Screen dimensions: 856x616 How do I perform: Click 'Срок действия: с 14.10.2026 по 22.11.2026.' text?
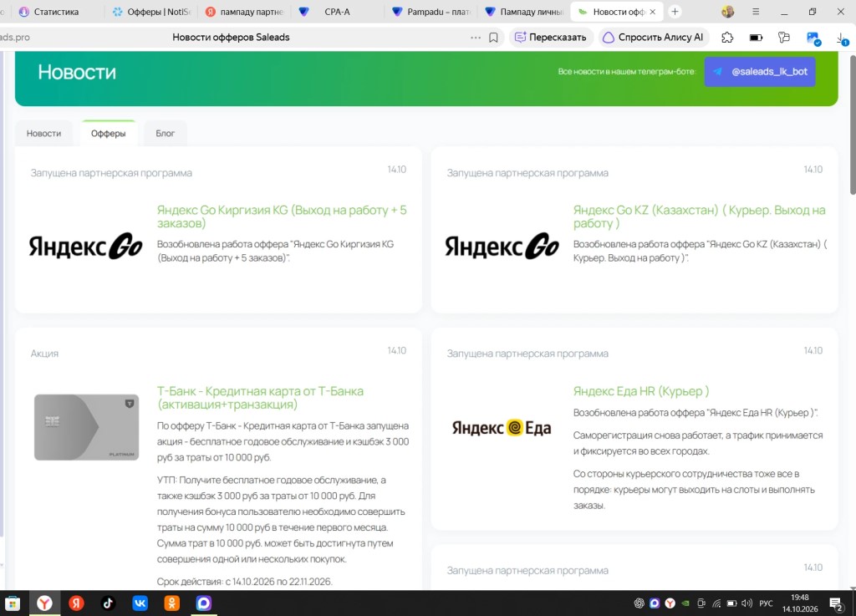(x=245, y=582)
